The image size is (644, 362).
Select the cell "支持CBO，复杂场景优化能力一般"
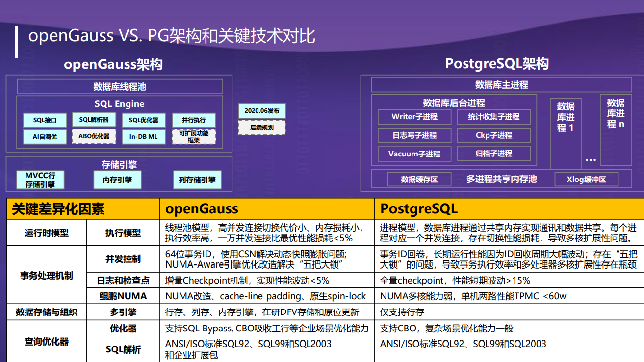pyautogui.click(x=509, y=329)
